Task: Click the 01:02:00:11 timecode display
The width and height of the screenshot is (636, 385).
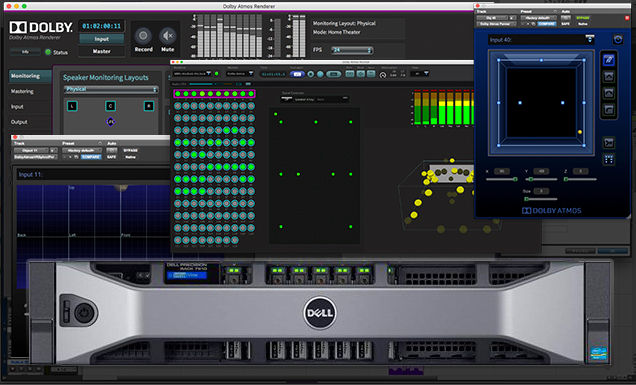Action: pyautogui.click(x=101, y=26)
